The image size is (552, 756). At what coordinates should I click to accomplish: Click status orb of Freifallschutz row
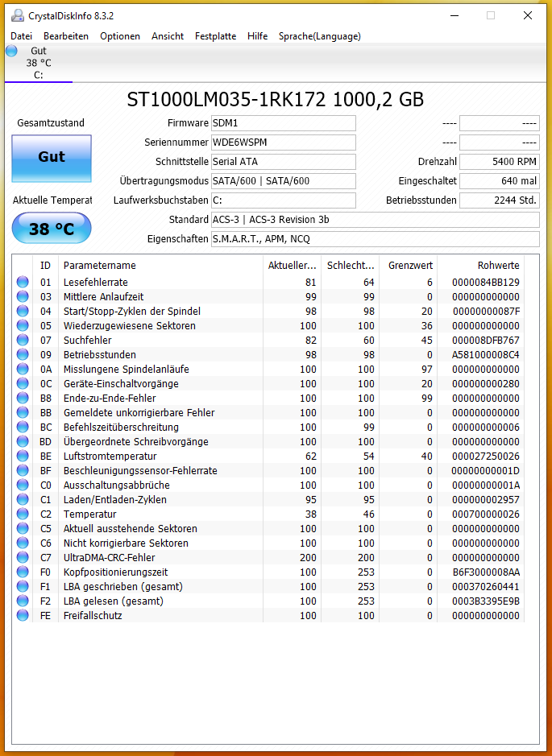(23, 615)
